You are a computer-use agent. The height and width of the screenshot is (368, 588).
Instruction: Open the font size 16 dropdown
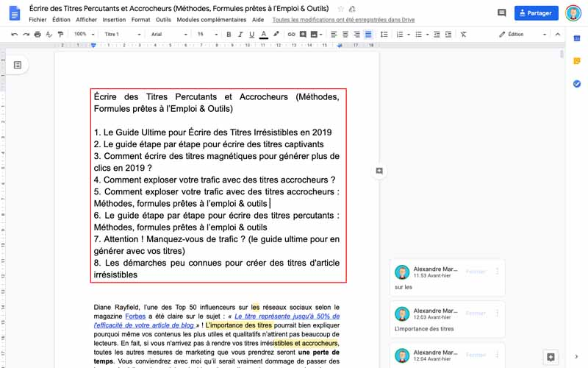[207, 34]
